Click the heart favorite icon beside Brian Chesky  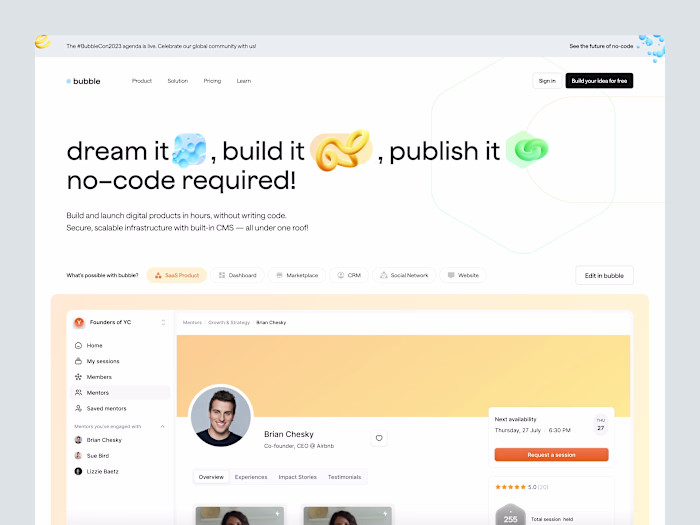coord(379,438)
